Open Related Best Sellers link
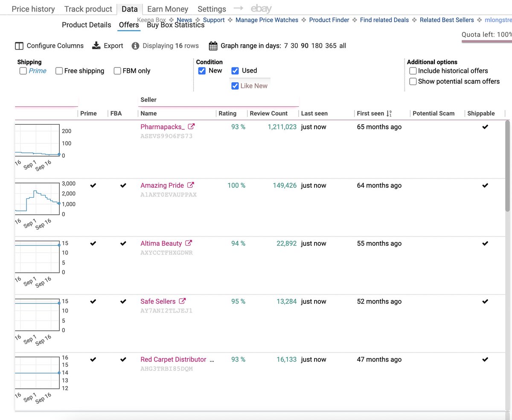The height and width of the screenshot is (420, 512). tap(447, 20)
